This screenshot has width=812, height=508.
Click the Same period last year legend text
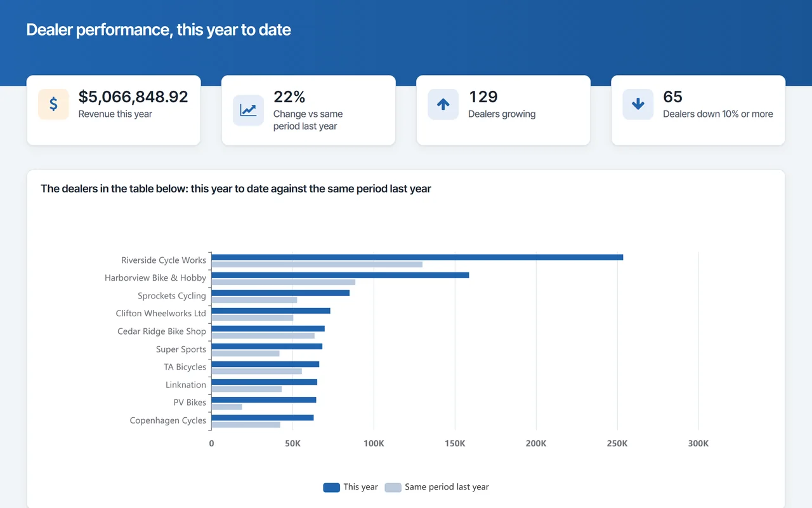[x=447, y=487]
